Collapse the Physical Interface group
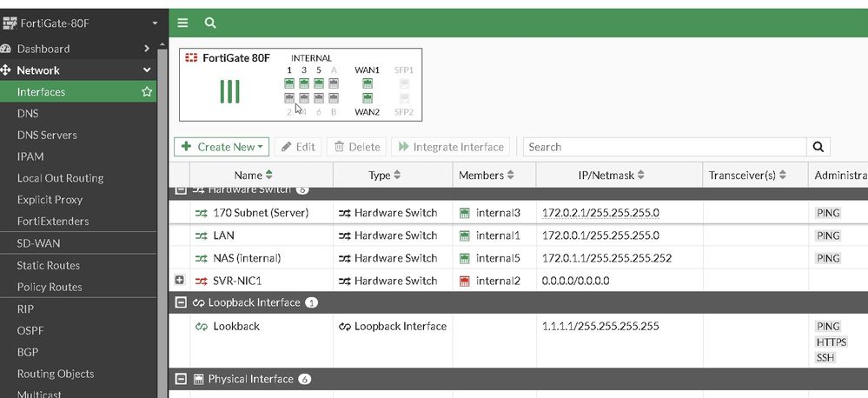 181,379
